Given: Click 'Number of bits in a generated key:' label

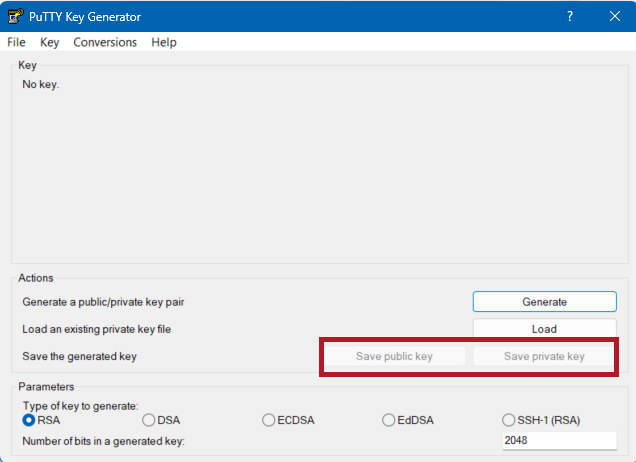Looking at the screenshot, I should click(103, 441).
